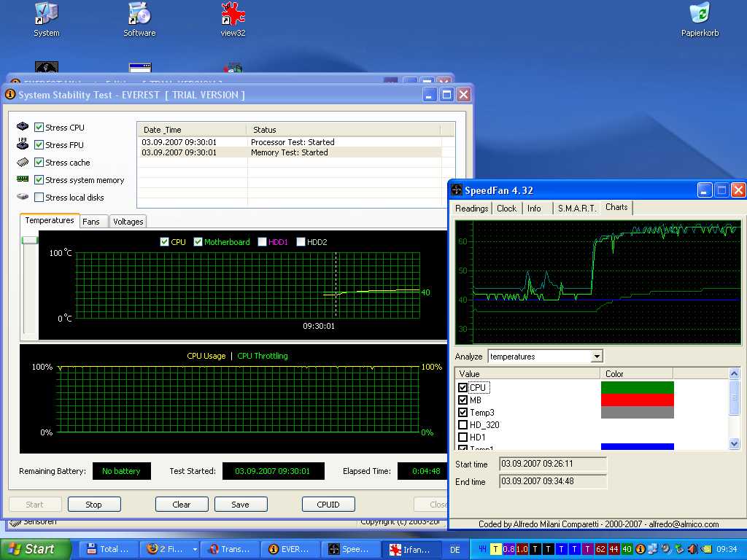The width and height of the screenshot is (747, 560).
Task: Launch view32 from the desktop
Action: [233, 19]
